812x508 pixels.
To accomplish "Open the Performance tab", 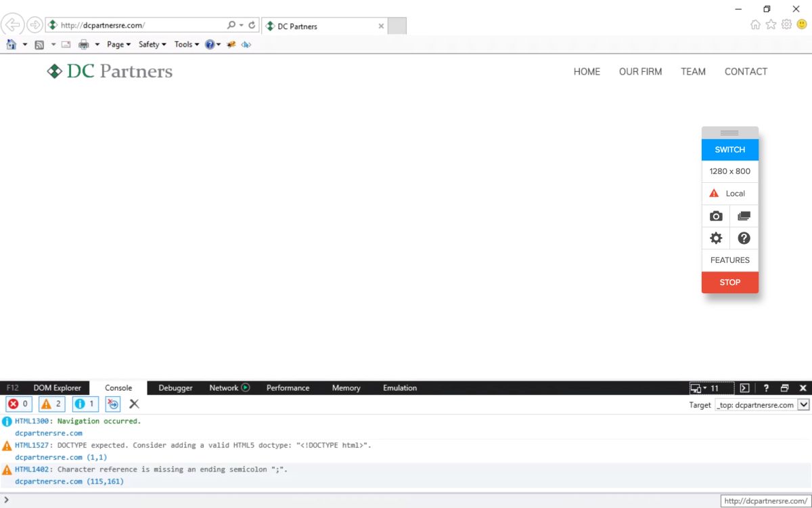I will point(288,388).
